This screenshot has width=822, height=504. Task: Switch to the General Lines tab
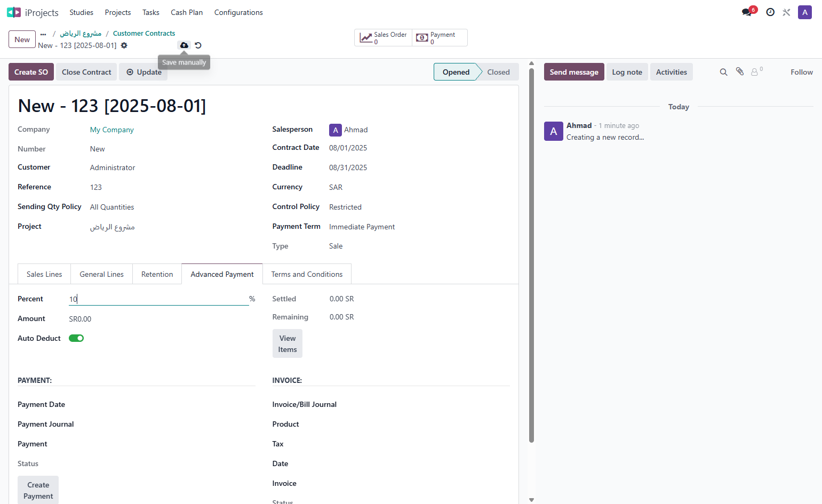point(102,274)
